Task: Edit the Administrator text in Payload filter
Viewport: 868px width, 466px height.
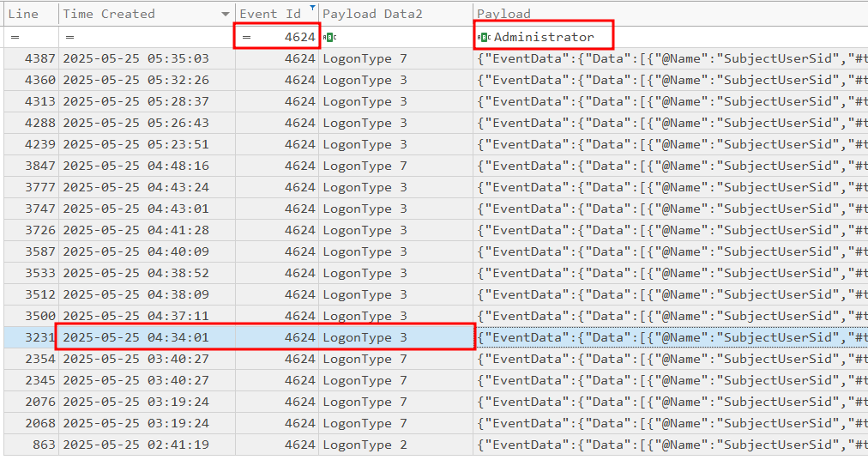Action: coord(544,37)
